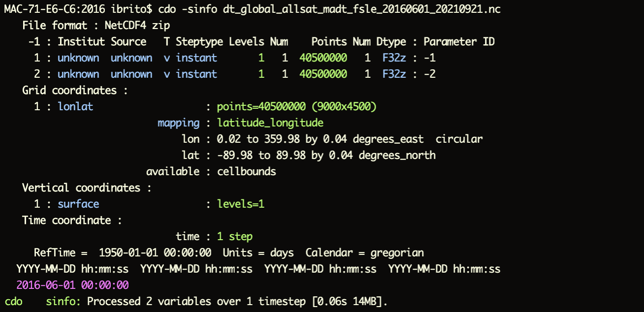Screen dimensions: 644x312
Task: Click the "Grid coordinates" section heading
Action: pos(69,91)
